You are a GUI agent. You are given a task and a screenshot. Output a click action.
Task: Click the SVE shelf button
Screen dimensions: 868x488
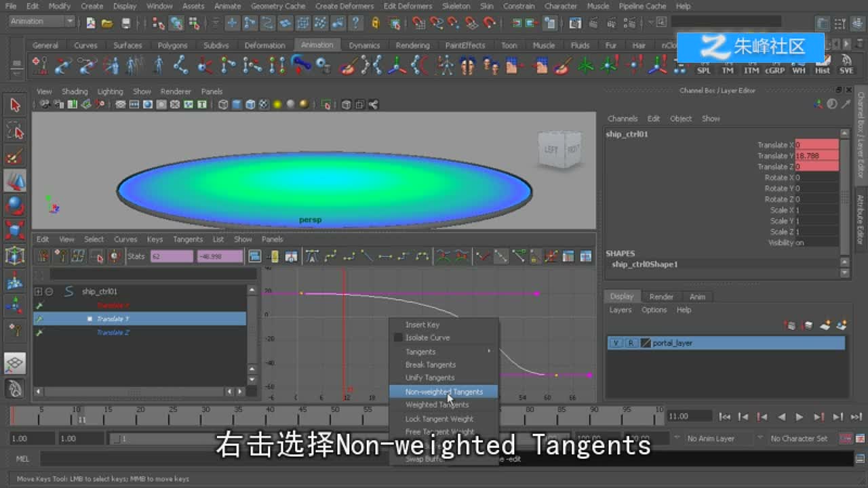click(846, 66)
